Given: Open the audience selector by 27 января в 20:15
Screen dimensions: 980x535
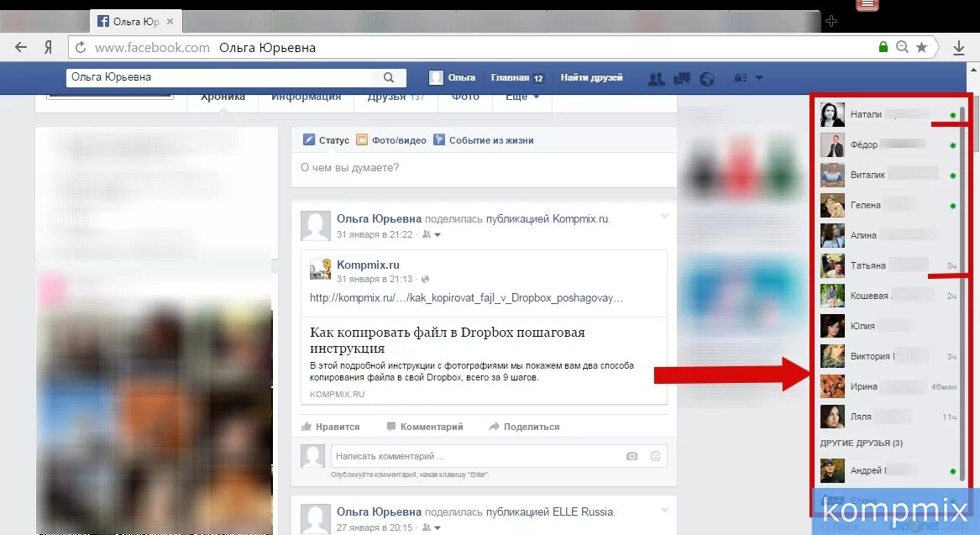Looking at the screenshot, I should tap(432, 527).
